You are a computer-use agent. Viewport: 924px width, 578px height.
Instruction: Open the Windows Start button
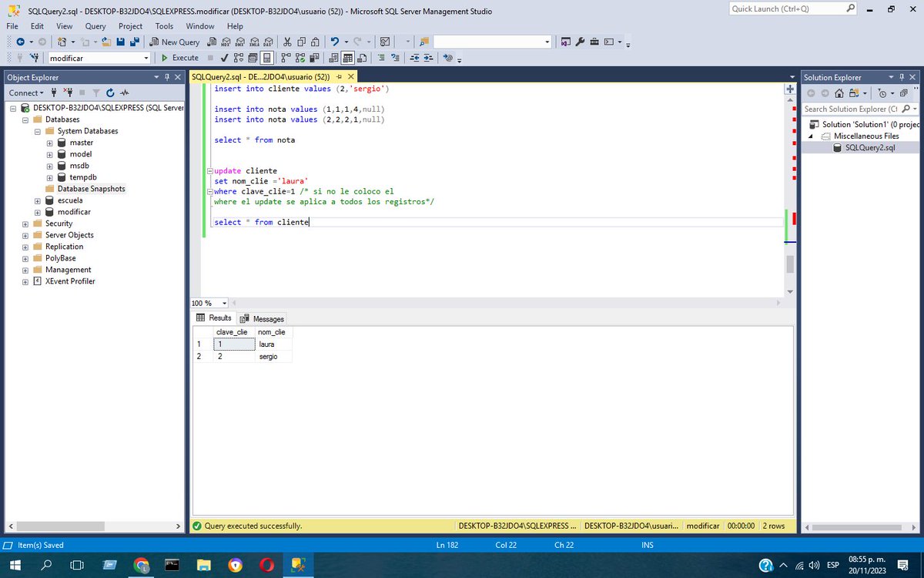[15, 564]
